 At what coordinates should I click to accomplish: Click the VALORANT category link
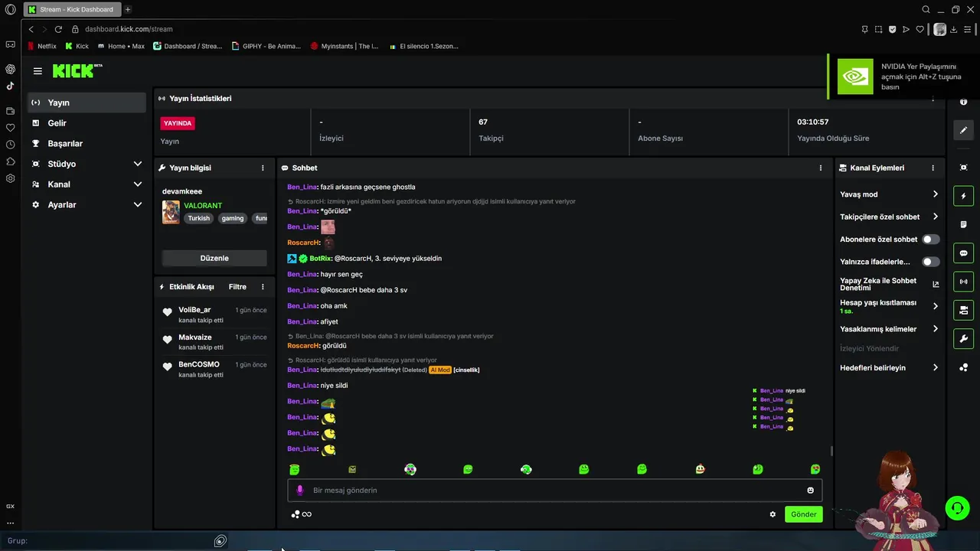click(203, 206)
